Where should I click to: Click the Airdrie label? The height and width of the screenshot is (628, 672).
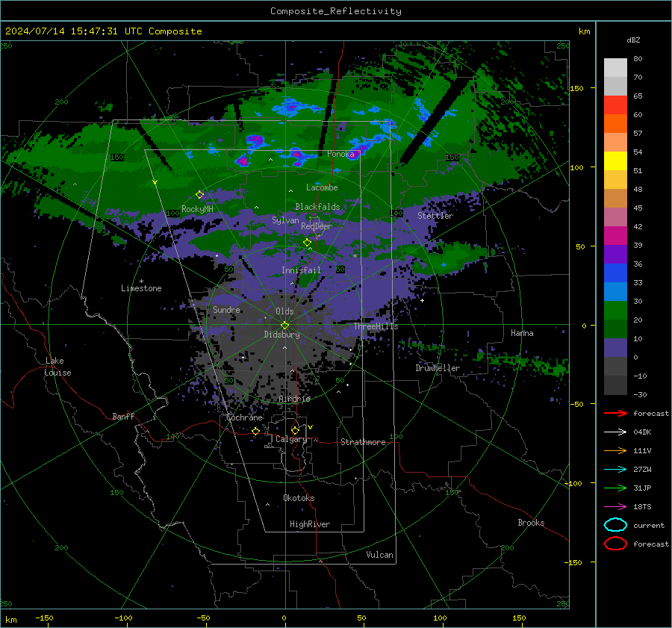294,399
